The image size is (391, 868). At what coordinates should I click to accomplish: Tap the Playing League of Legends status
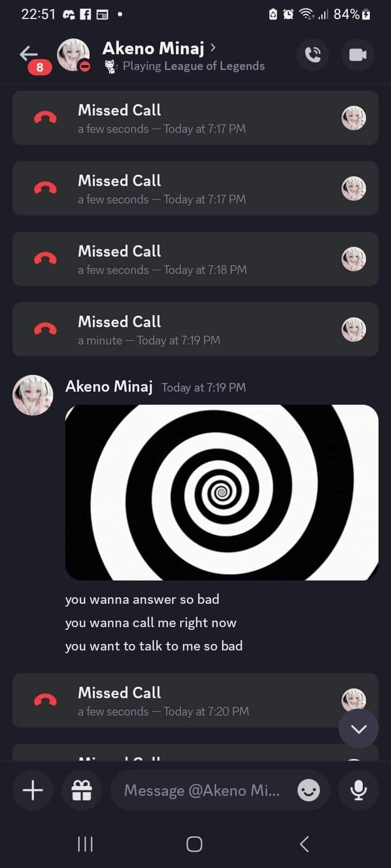pyautogui.click(x=193, y=66)
